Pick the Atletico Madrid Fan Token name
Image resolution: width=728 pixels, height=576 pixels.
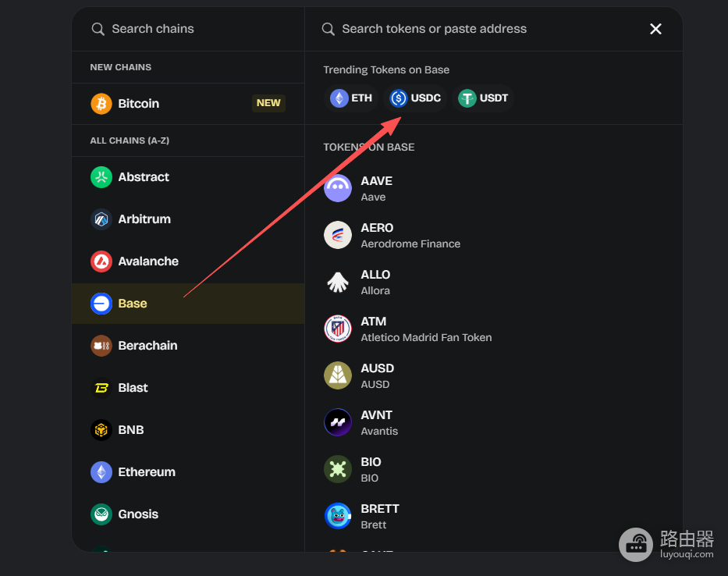(426, 338)
